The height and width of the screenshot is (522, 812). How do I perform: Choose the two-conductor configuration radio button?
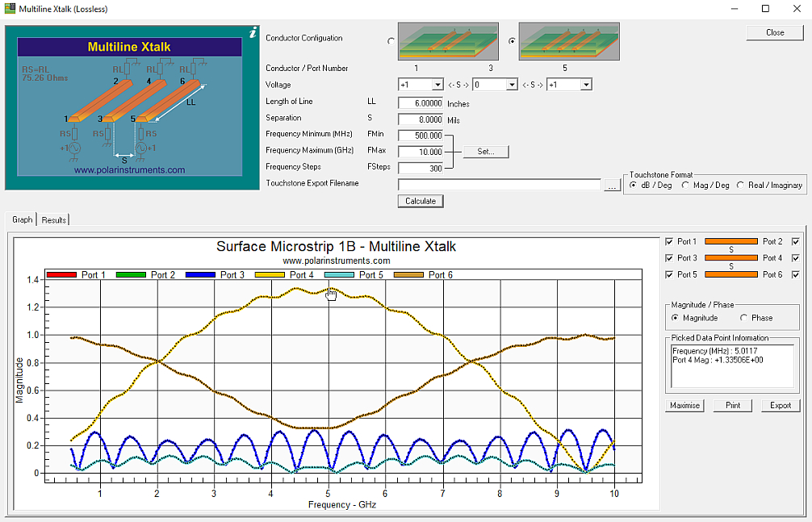391,41
